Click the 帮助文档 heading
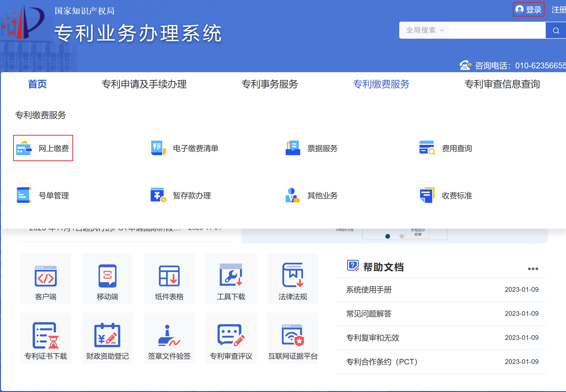 (x=383, y=267)
